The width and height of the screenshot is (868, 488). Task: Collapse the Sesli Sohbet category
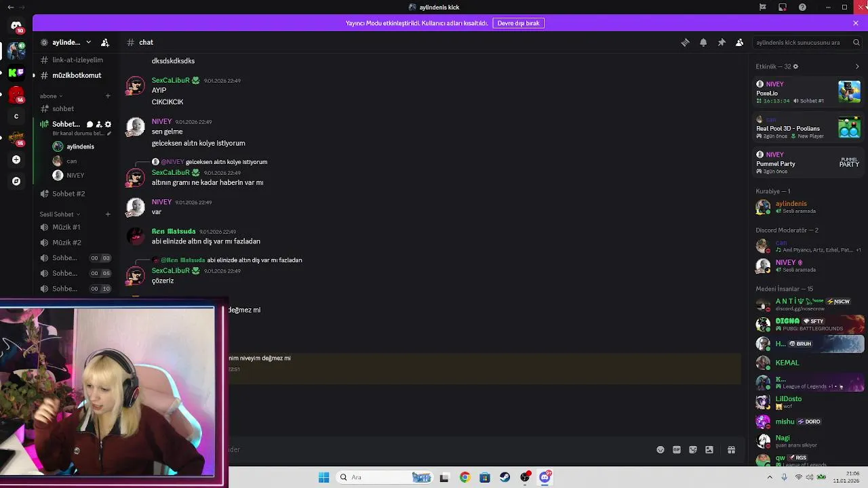(60, 214)
